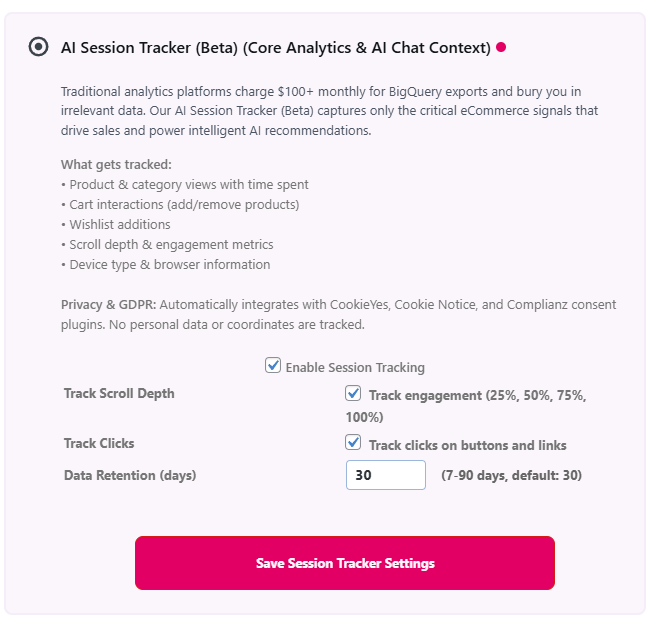Click the Data Retention (days) row label
The height and width of the screenshot is (623, 657).
(x=130, y=475)
